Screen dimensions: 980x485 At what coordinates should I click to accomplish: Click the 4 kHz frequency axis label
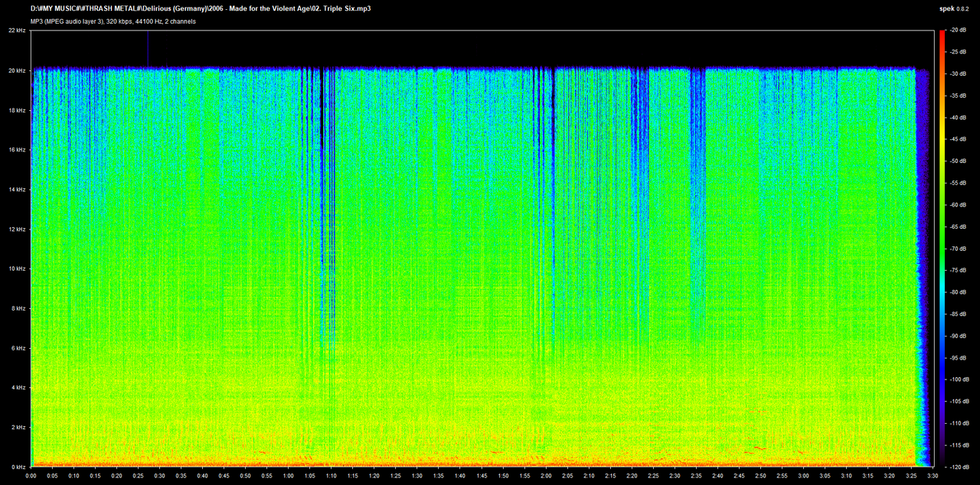[19, 388]
